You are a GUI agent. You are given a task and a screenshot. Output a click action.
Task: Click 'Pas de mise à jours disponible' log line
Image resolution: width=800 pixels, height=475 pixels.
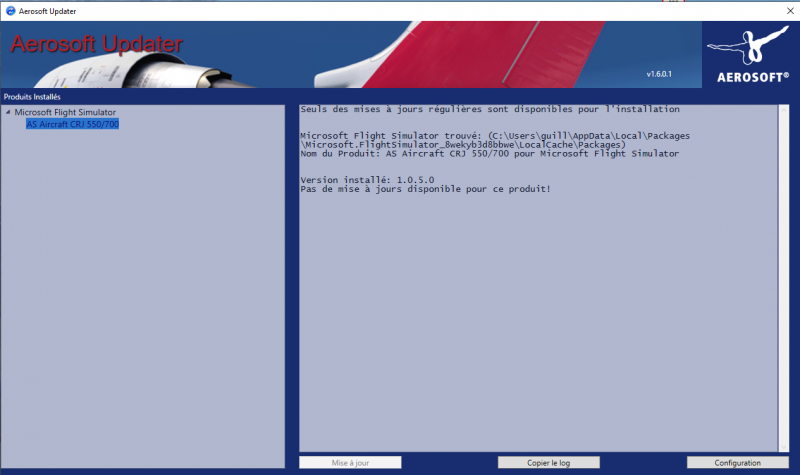coord(426,189)
